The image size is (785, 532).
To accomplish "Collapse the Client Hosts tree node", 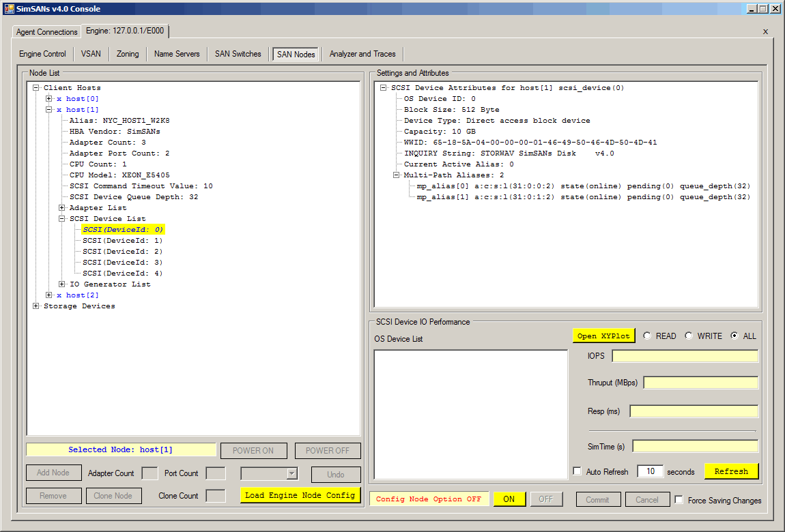I will click(x=36, y=88).
